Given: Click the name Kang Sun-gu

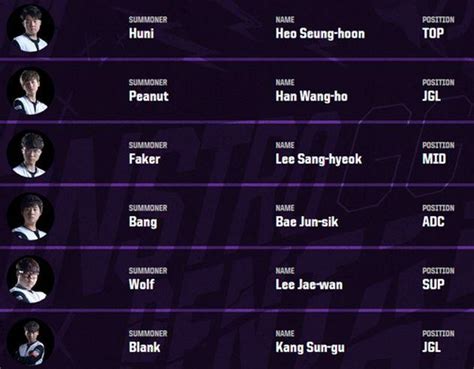Looking at the screenshot, I should click(310, 348).
